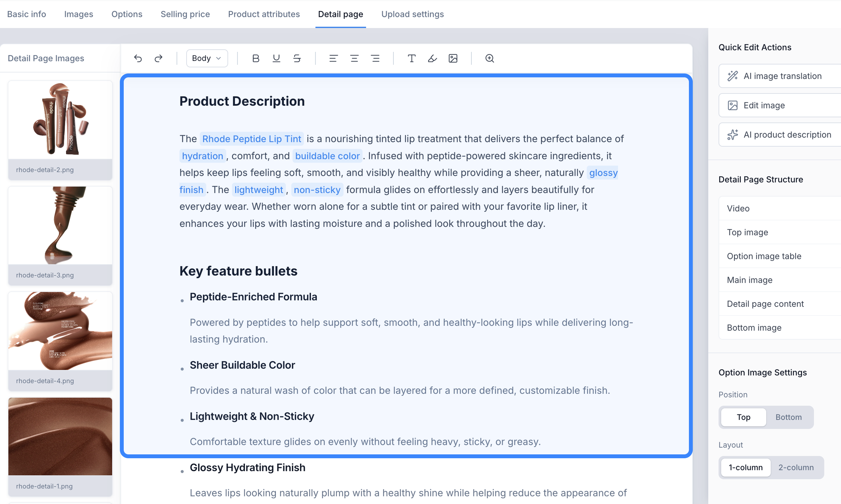This screenshot has height=504, width=841.
Task: Select the rhode-detail-2.png thumbnail
Action: [x=60, y=130]
